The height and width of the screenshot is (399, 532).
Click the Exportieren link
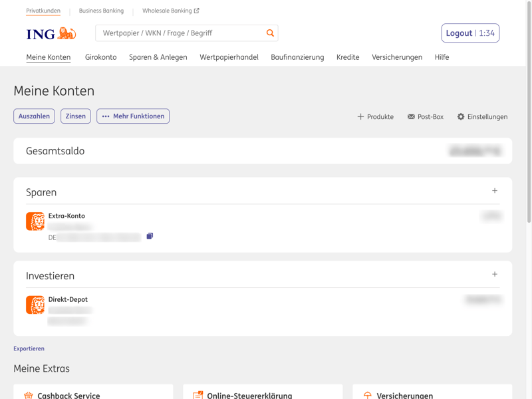click(29, 348)
